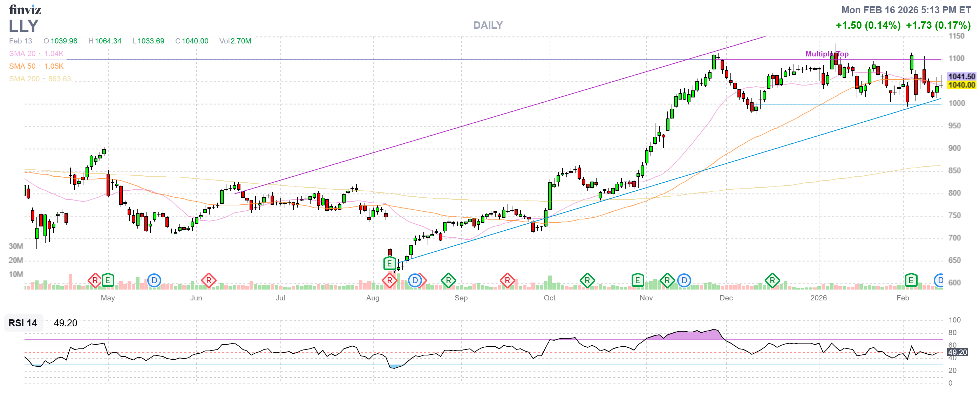
Task: Click the green E earnings marker in early February
Action: [911, 281]
